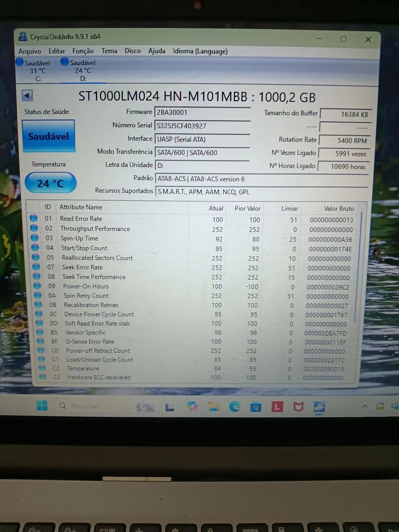Open the red L app on taskbar
The width and height of the screenshot is (399, 532).
pyautogui.click(x=277, y=406)
